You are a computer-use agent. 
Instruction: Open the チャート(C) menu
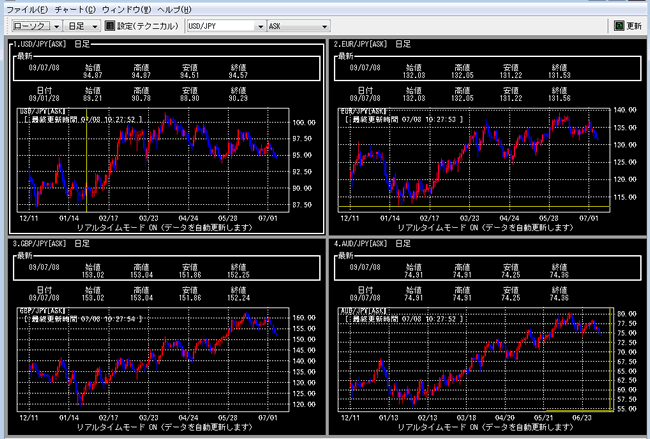click(75, 9)
